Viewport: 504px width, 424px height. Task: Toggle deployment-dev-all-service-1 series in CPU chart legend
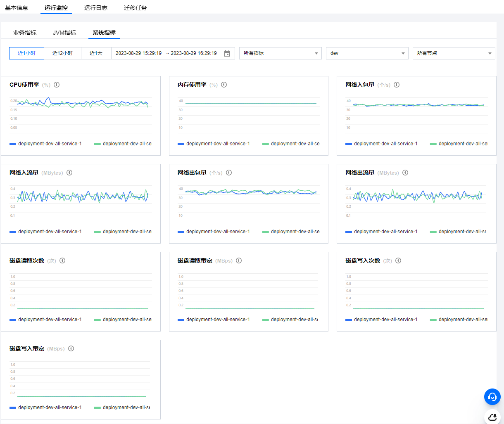(x=45, y=144)
